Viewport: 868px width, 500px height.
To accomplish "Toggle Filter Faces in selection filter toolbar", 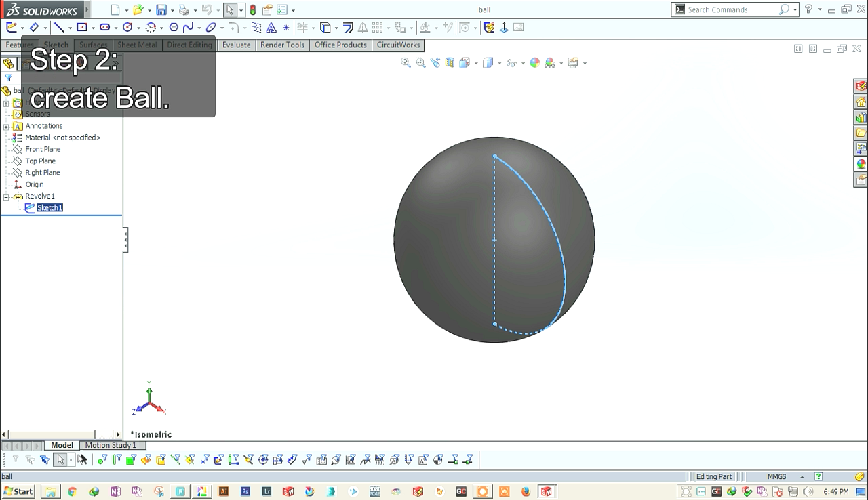I will (x=131, y=459).
